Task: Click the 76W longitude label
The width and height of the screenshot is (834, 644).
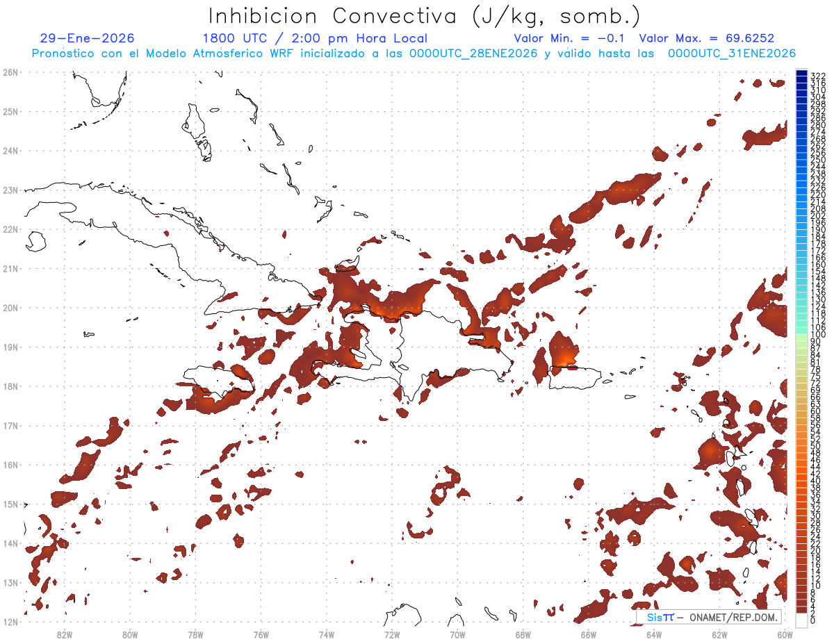Action: (x=261, y=634)
